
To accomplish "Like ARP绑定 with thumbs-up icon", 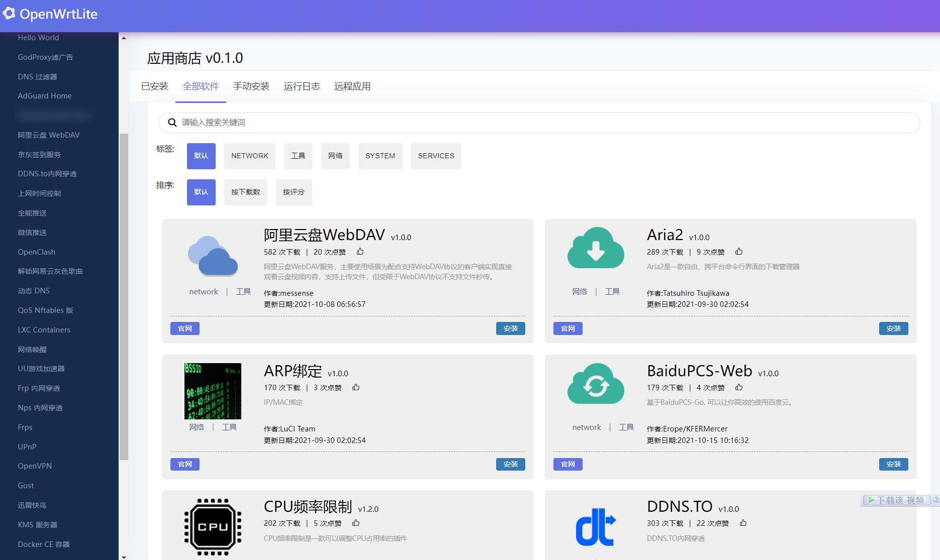I will coord(356,387).
